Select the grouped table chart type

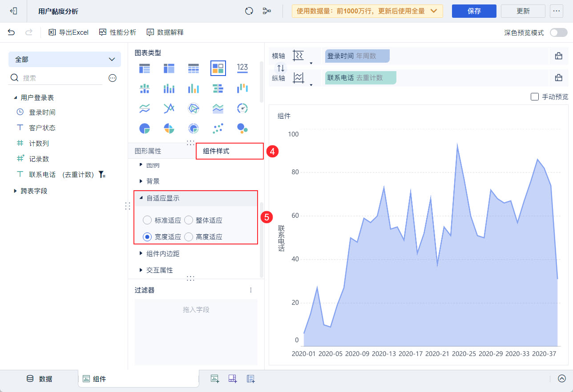pos(145,68)
